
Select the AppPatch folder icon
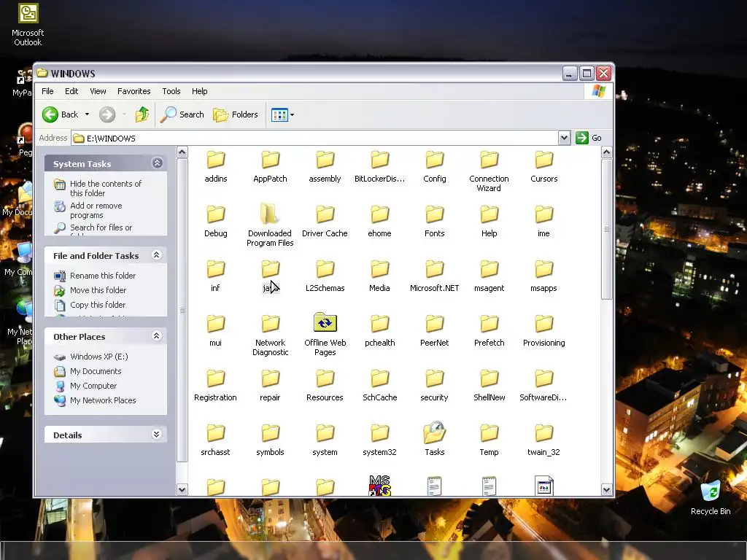270,160
